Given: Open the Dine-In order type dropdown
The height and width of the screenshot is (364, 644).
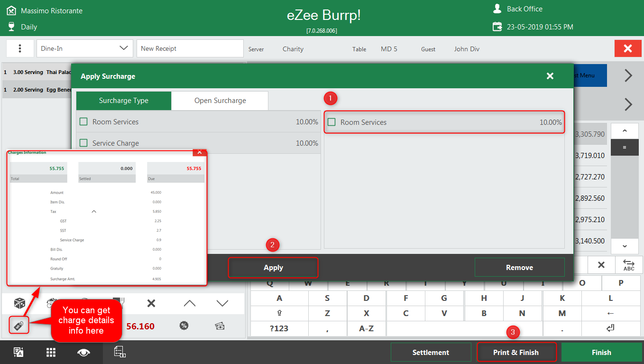Looking at the screenshot, I should [x=85, y=48].
